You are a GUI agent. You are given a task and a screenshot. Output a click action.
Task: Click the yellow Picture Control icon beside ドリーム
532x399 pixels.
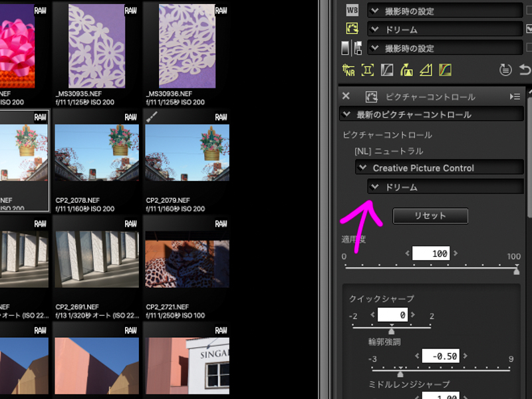pos(352,29)
